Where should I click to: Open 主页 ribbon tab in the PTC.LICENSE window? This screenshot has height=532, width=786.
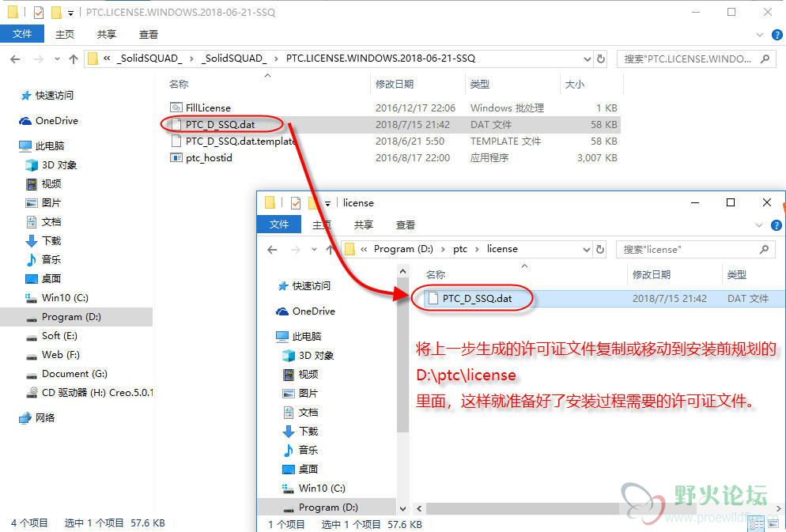[x=65, y=34]
